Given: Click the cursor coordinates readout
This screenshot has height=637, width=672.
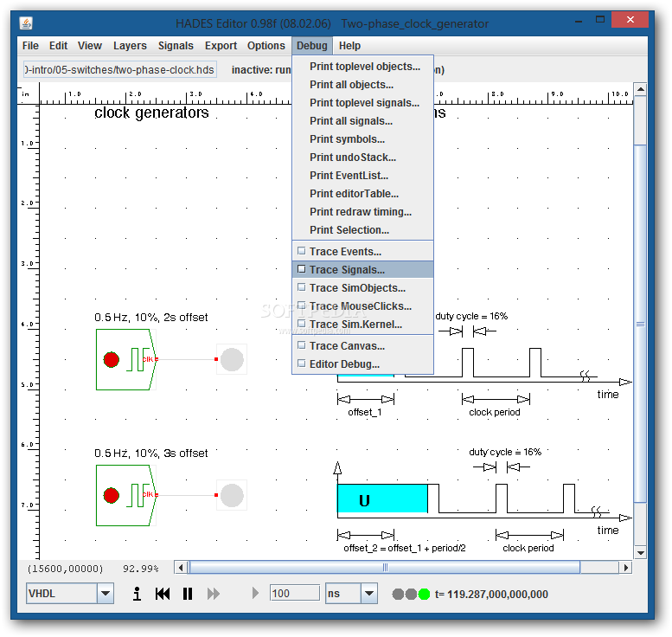Looking at the screenshot, I should pyautogui.click(x=65, y=569).
